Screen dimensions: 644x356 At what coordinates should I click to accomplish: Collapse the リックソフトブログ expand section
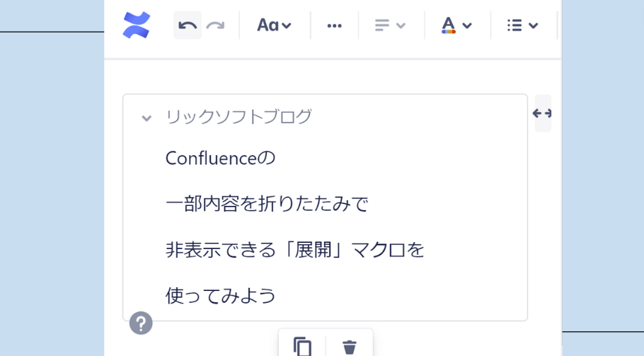pyautogui.click(x=146, y=118)
